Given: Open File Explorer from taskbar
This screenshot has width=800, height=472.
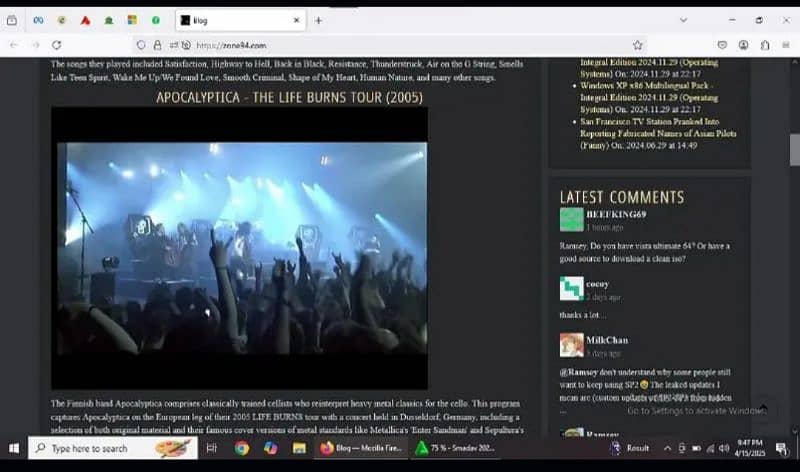Looking at the screenshot, I should pyautogui.click(x=299, y=448).
